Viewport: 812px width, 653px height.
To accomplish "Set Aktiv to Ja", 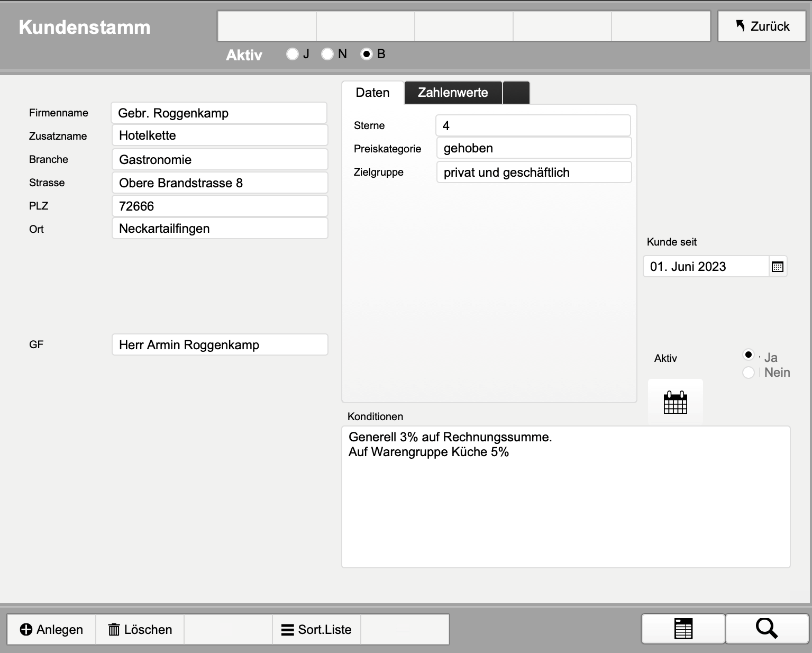I will 749,355.
